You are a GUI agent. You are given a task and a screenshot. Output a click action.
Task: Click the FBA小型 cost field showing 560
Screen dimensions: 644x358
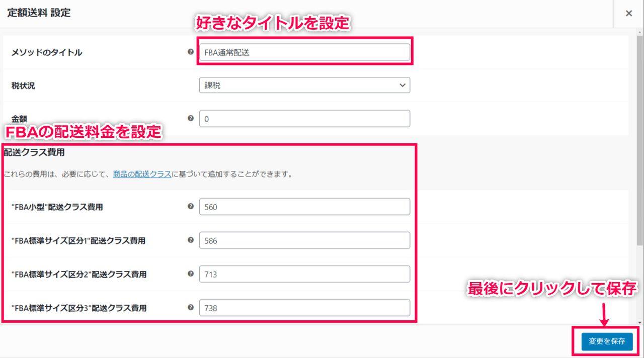point(304,207)
